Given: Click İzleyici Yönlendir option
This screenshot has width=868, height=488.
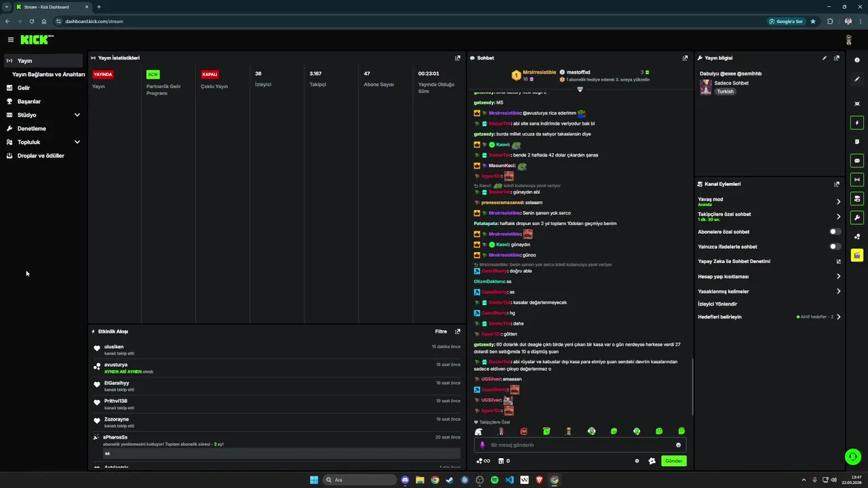Looking at the screenshot, I should [717, 304].
